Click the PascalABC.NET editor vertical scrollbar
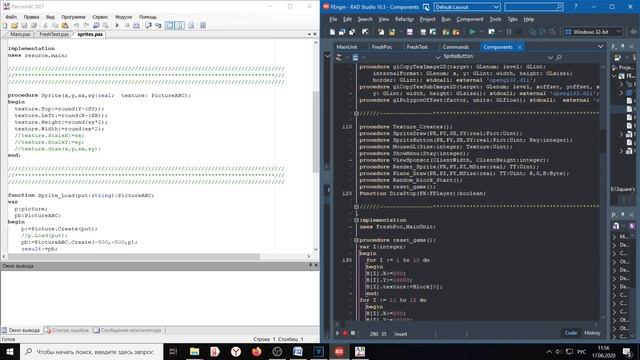The height and width of the screenshot is (360, 640). [316, 131]
